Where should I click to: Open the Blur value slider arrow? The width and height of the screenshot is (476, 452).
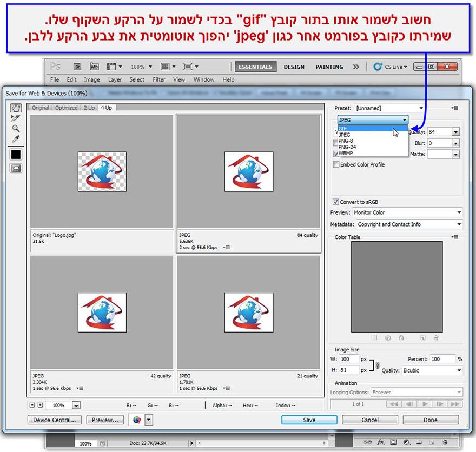pyautogui.click(x=455, y=143)
